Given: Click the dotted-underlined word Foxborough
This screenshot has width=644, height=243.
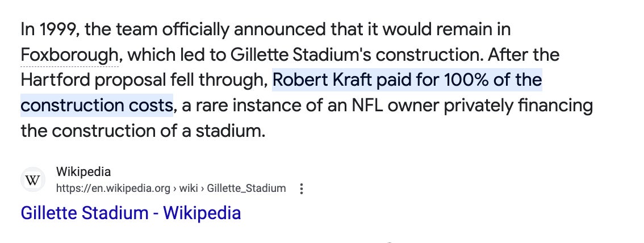Looking at the screenshot, I should [x=70, y=55].
